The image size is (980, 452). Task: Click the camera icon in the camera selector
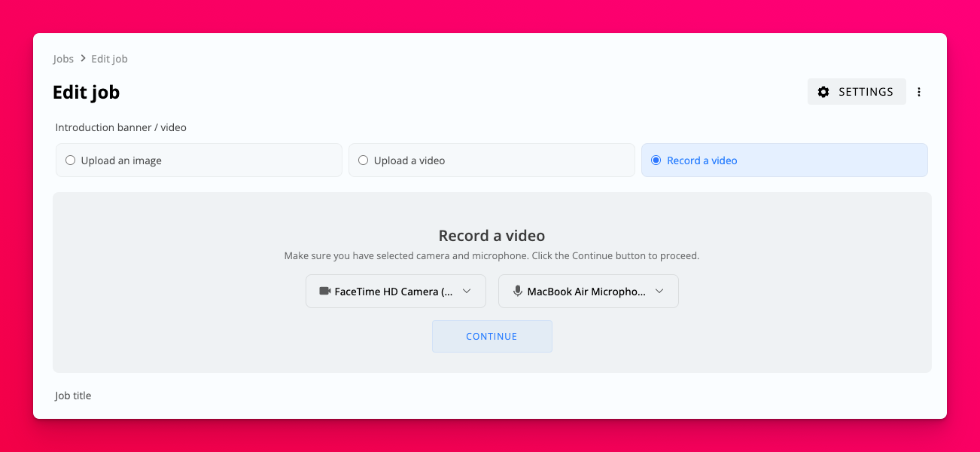pos(325,292)
